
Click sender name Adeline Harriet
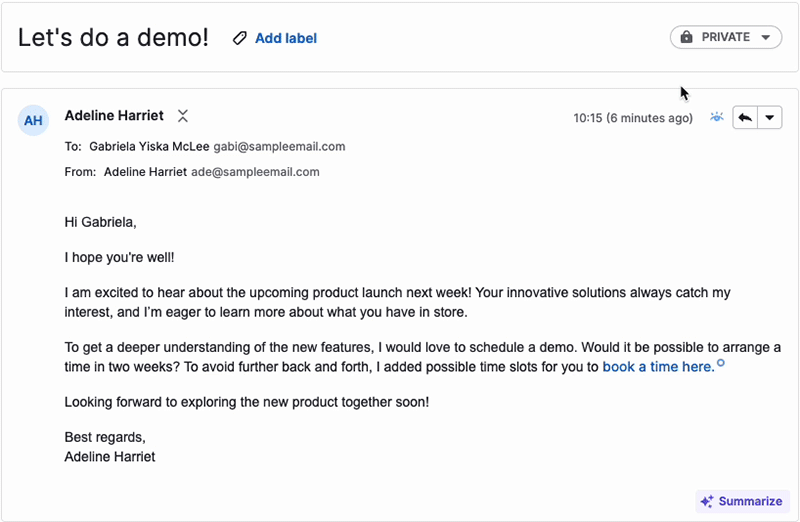[114, 116]
